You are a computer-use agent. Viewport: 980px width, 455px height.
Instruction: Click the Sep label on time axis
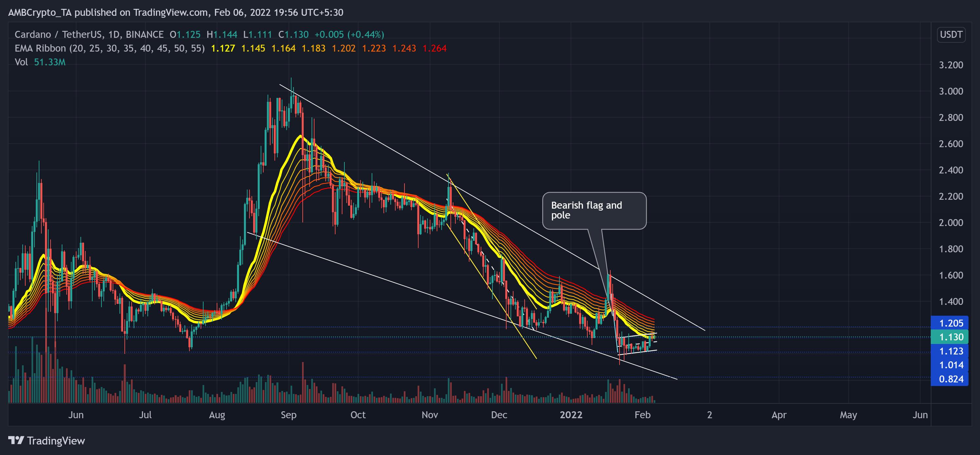[x=288, y=415]
